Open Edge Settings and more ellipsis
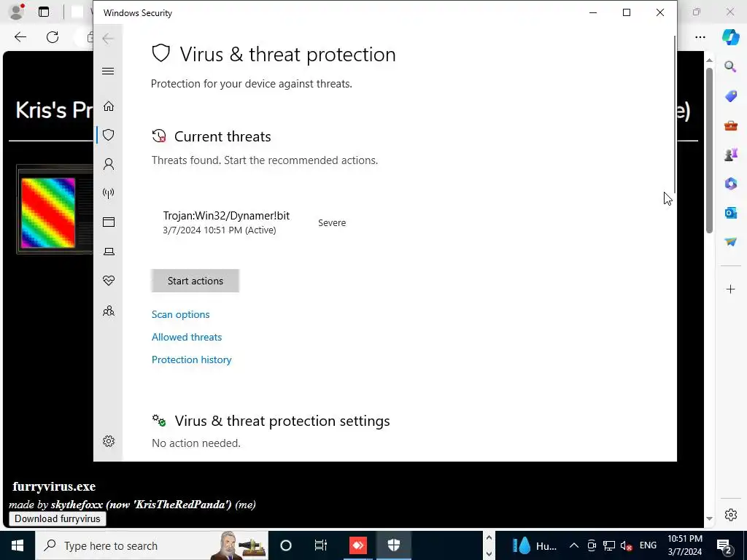This screenshot has width=747, height=560. click(x=700, y=37)
